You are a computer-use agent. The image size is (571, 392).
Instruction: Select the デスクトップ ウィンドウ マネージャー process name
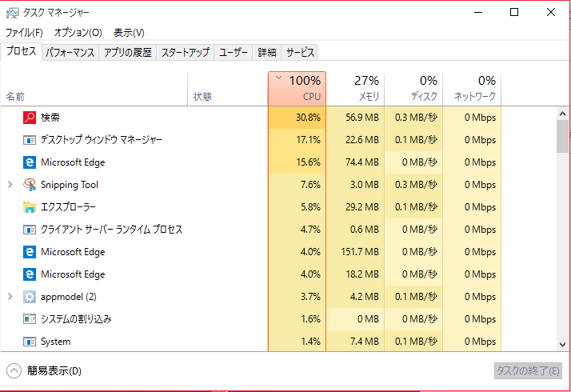pos(102,140)
